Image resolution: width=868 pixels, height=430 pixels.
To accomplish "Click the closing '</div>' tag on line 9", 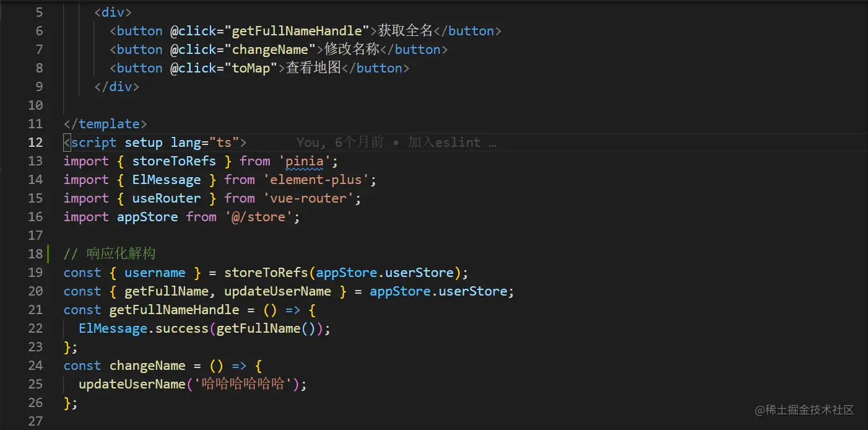I will click(117, 87).
